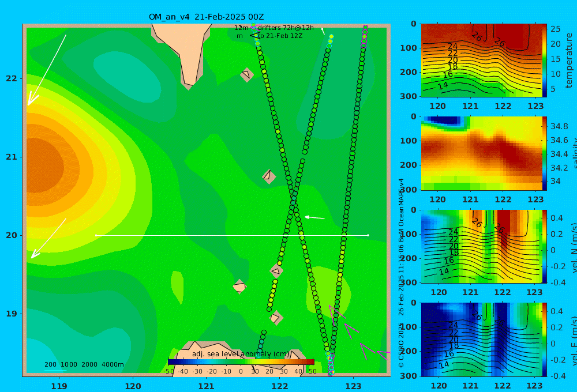Click the vel. N color scale bar
Image resolution: width=577 pixels, height=392 pixels.
coord(545,246)
